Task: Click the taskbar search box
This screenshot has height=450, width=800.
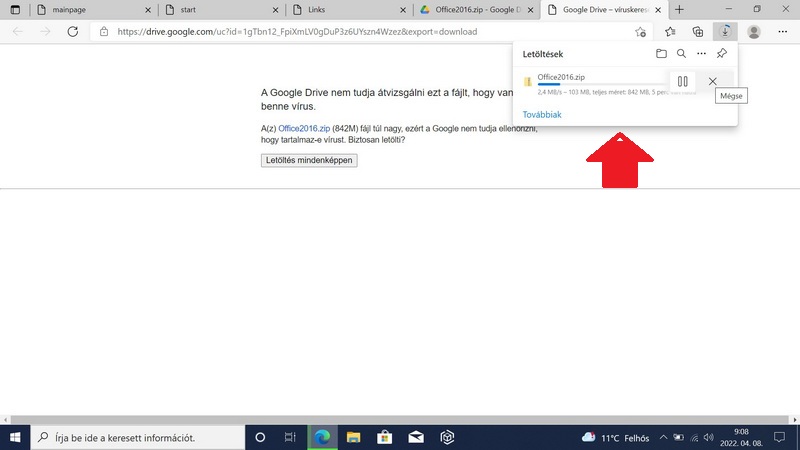Action: (138, 437)
